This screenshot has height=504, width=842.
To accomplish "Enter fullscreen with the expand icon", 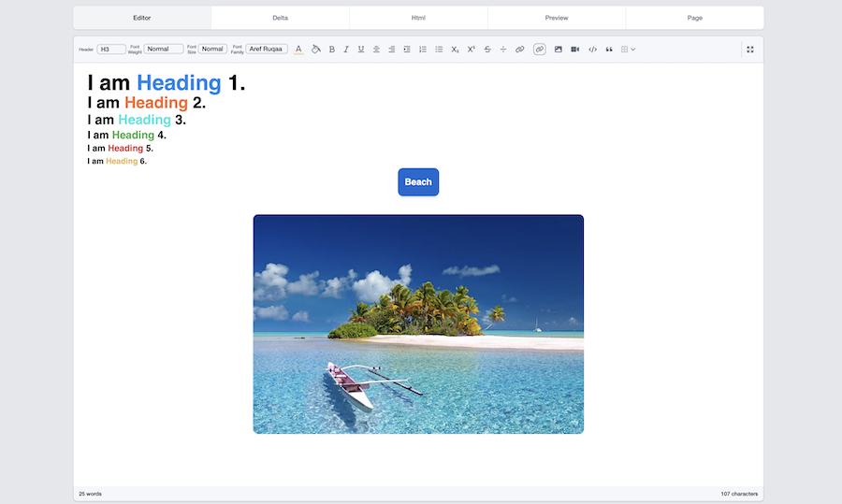I will (x=750, y=50).
